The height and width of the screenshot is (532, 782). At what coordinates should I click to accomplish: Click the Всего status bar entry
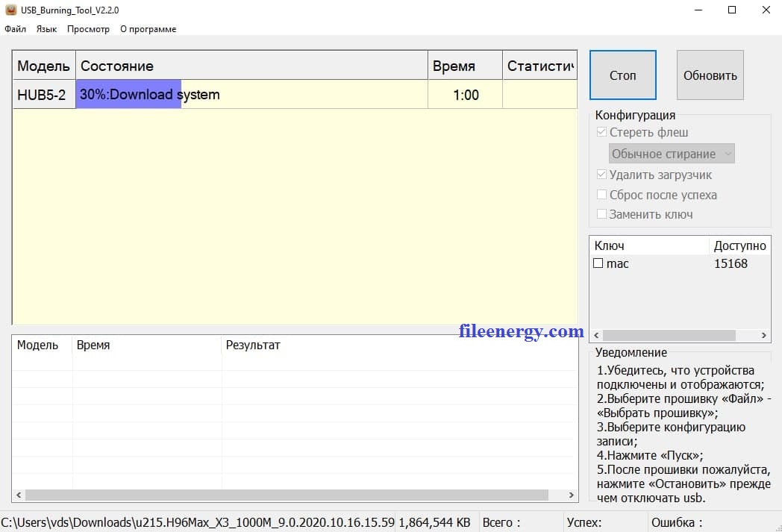(x=501, y=522)
